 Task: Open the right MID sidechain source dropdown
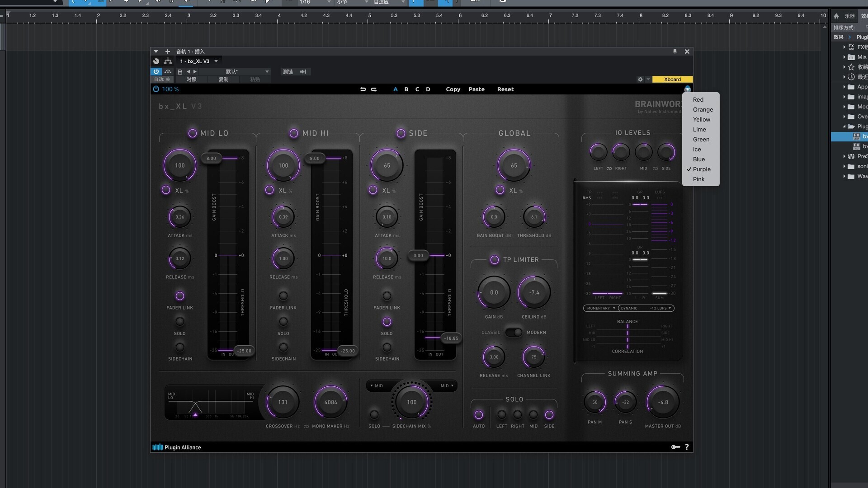click(447, 386)
